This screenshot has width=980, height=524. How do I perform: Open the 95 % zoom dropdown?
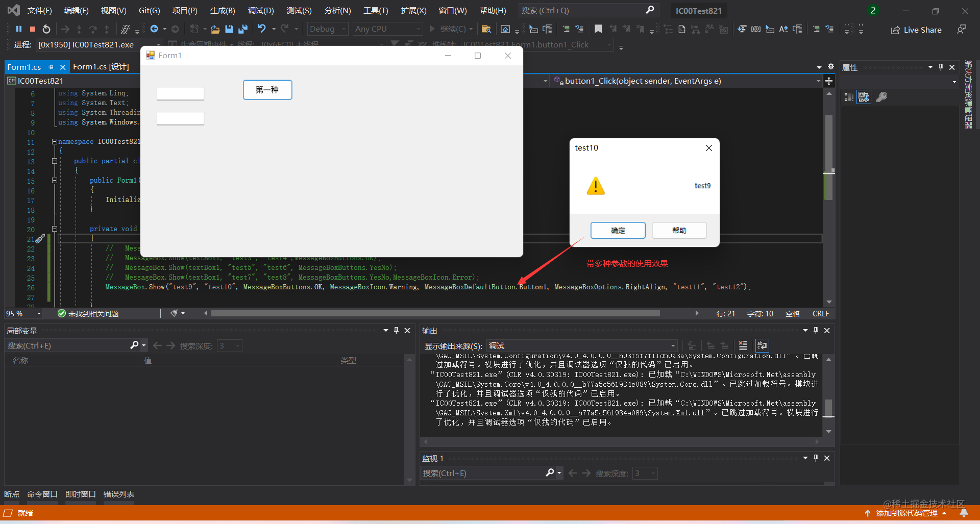[23, 314]
